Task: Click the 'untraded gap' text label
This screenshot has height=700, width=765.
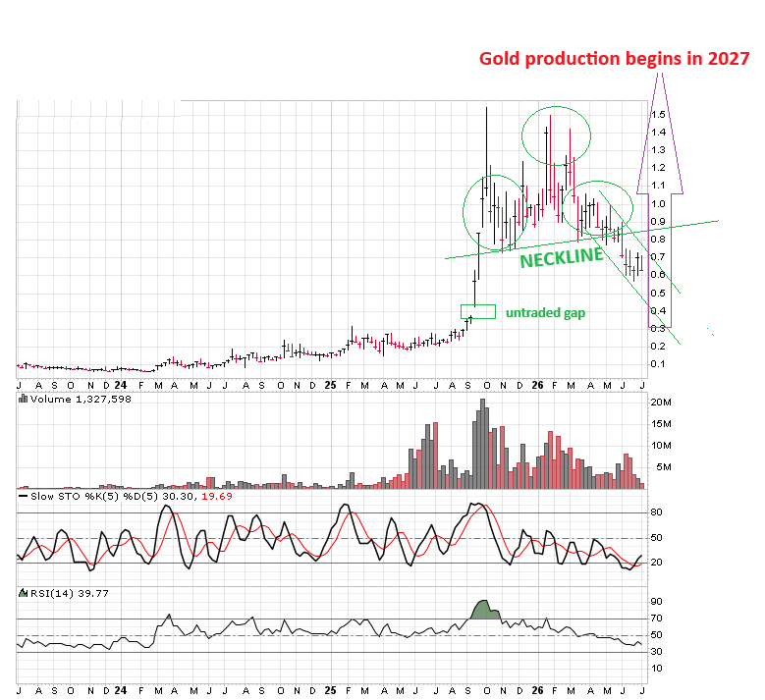Action: (x=545, y=312)
